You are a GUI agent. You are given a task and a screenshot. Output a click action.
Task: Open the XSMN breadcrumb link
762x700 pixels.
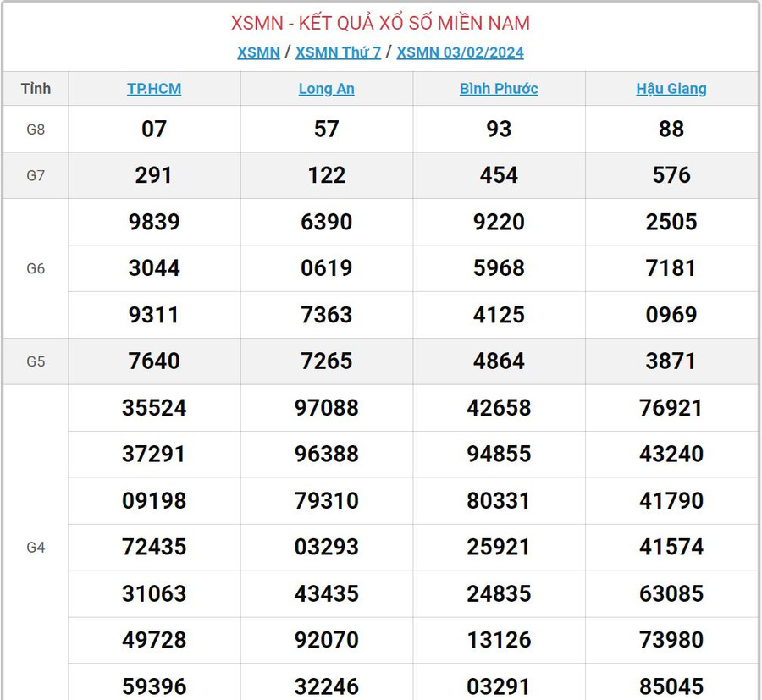258,52
